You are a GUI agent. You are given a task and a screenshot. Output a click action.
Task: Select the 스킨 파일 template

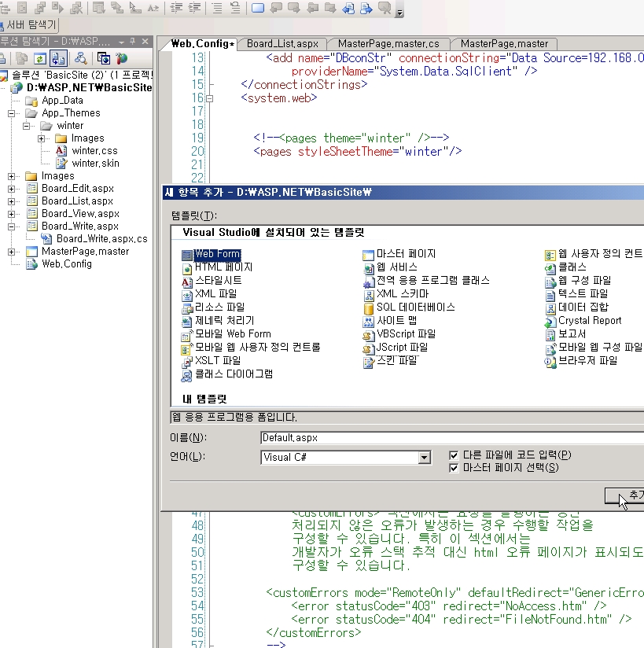click(x=397, y=360)
